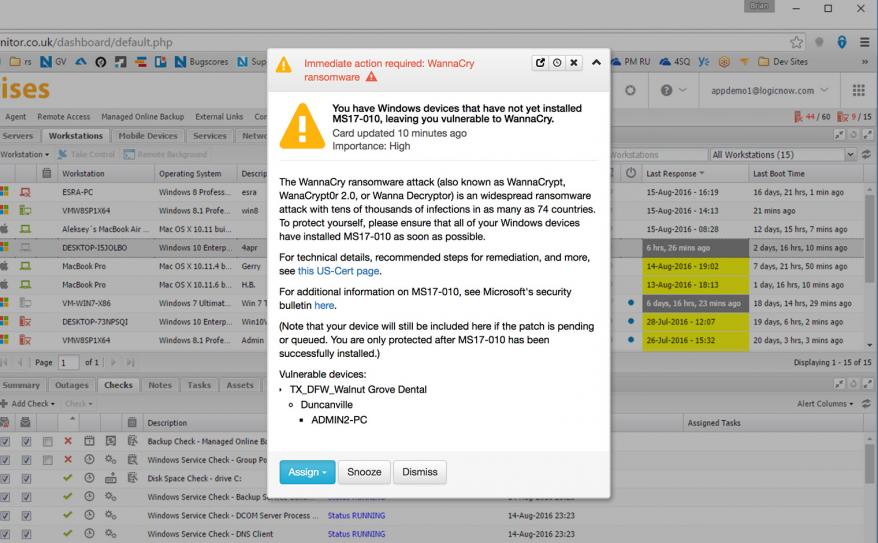
Task: Open the Assets tab
Action: tap(240, 385)
